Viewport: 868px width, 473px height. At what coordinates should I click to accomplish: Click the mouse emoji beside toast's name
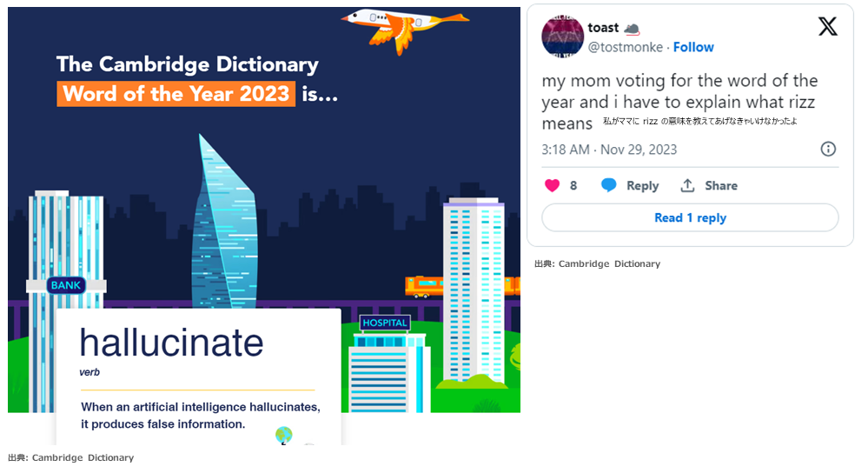(633, 29)
